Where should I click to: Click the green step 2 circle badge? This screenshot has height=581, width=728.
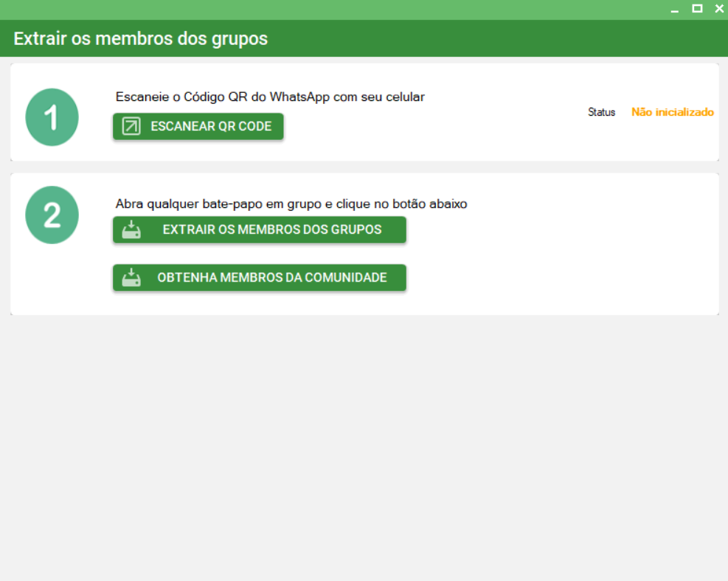click(x=52, y=215)
